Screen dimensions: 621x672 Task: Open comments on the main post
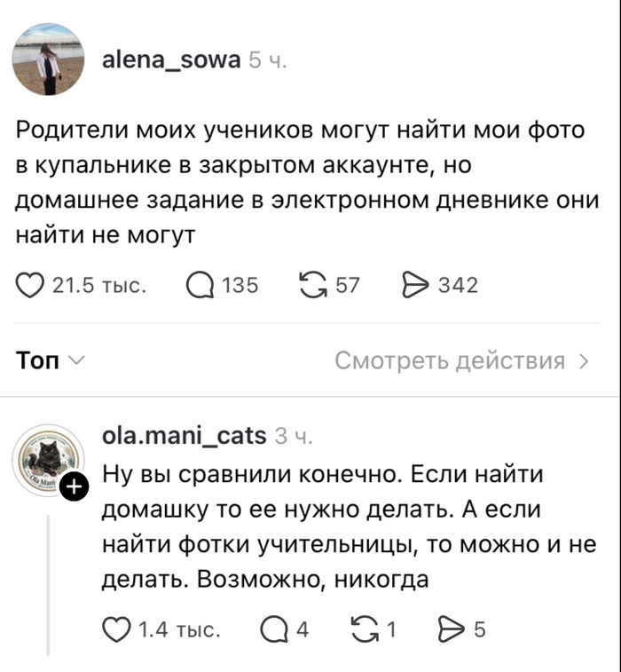[x=200, y=286]
